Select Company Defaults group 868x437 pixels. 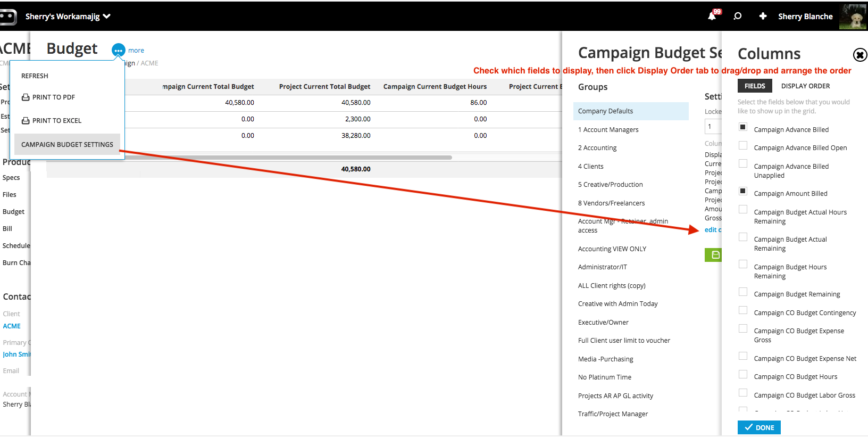coord(631,111)
